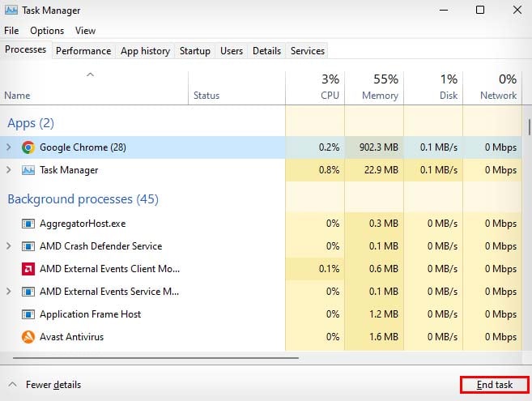
Task: Switch to the Startup tab
Action: tap(195, 51)
